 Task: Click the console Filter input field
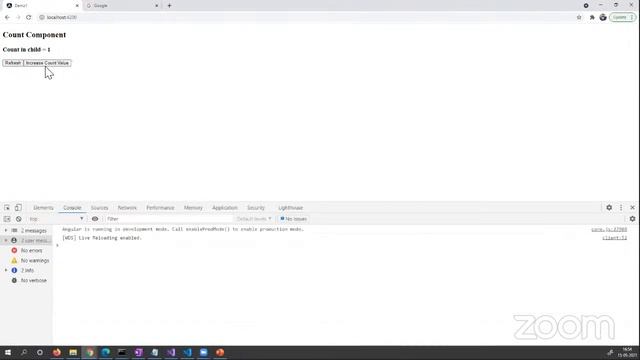pyautogui.click(x=169, y=219)
